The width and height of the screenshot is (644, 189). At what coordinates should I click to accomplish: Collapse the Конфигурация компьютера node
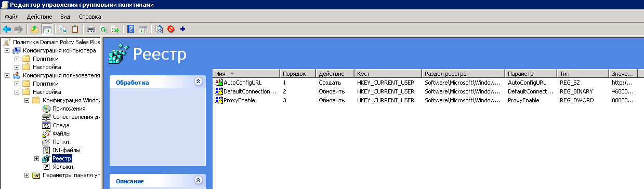pyautogui.click(x=7, y=50)
